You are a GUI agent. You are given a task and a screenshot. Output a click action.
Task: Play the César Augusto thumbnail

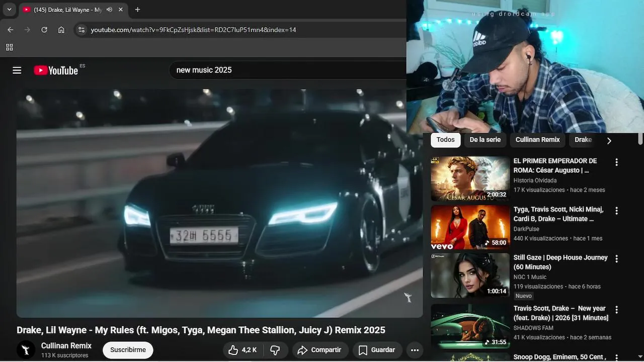(470, 178)
